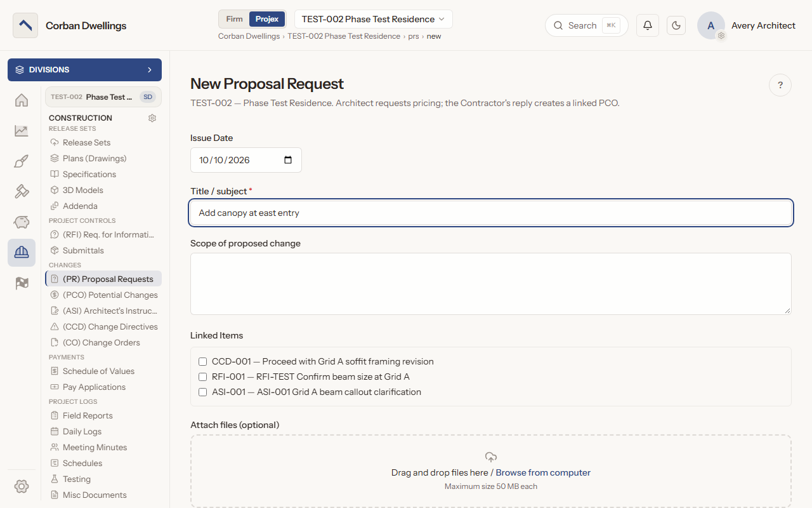The image size is (812, 508).
Task: Click Corban Dwellings breadcrumb link
Action: pyautogui.click(x=249, y=36)
